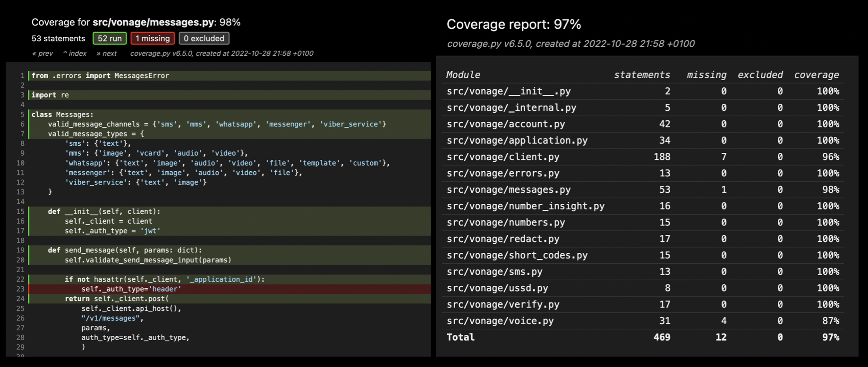Click '53 statements' summary text
This screenshot has width=868, height=367.
[58, 38]
